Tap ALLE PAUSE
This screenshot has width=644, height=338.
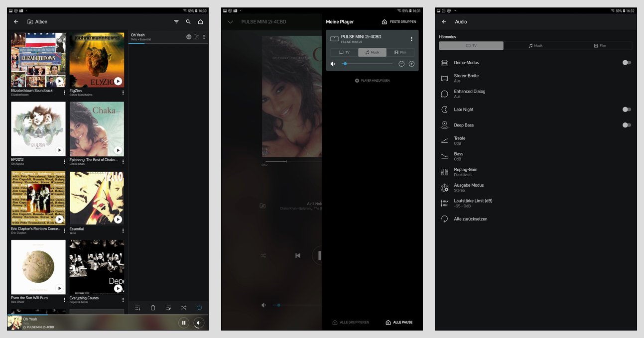point(399,323)
